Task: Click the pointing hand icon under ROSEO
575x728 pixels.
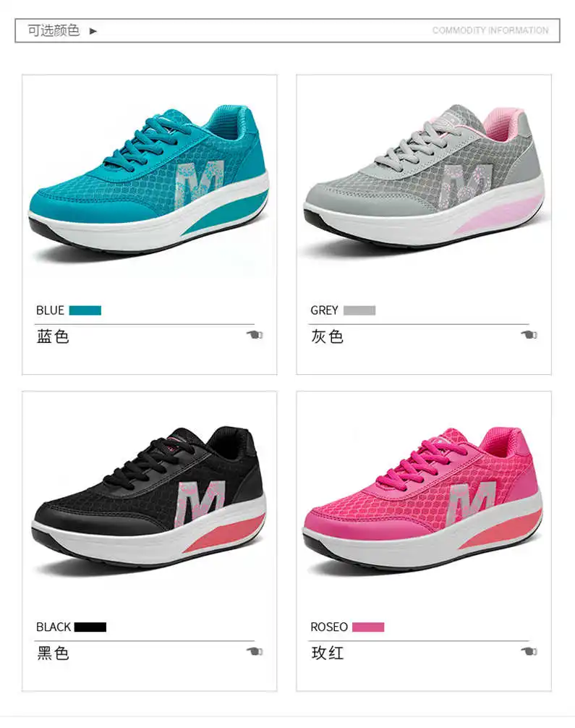Action: click(529, 651)
